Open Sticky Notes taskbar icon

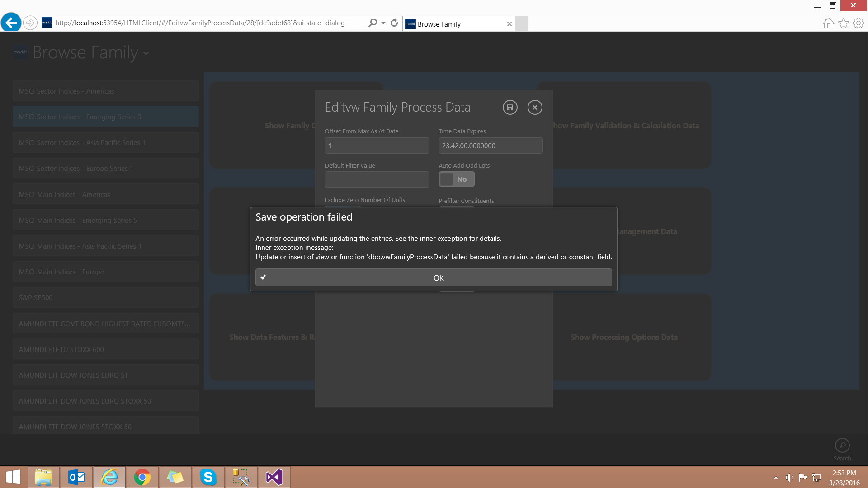tap(175, 477)
